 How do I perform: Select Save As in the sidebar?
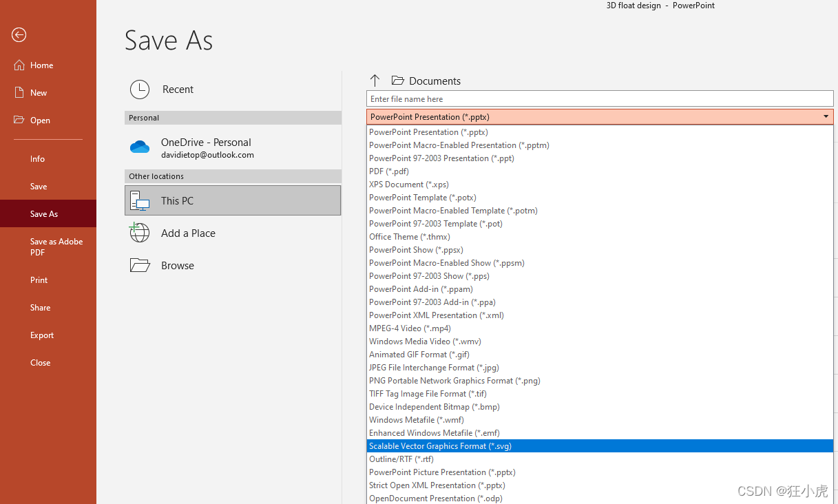pos(48,213)
